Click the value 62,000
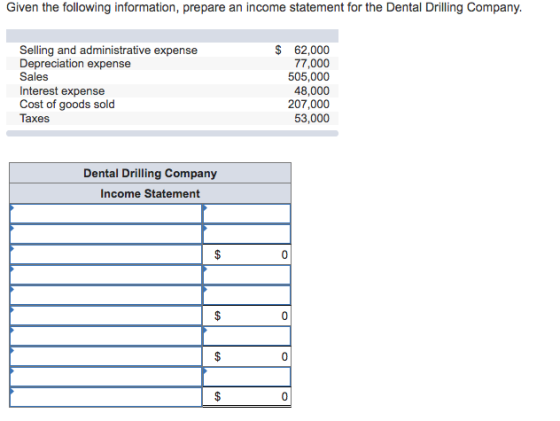This screenshot has height=421, width=560. tap(312, 50)
